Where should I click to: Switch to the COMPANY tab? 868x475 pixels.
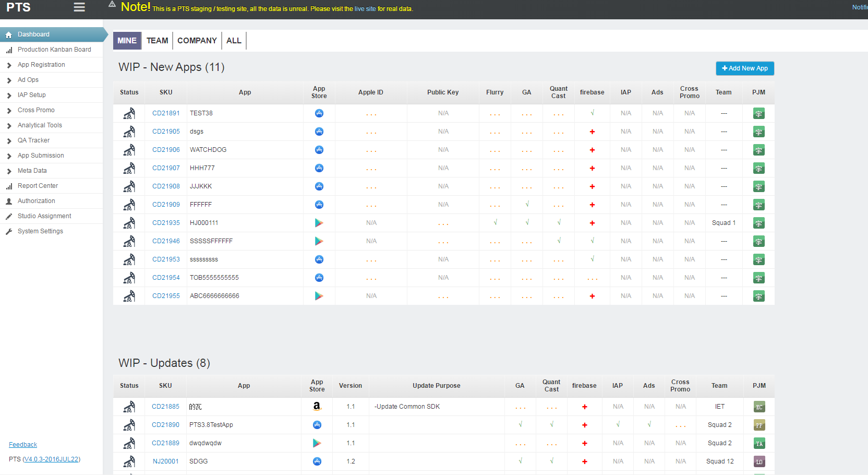point(197,41)
